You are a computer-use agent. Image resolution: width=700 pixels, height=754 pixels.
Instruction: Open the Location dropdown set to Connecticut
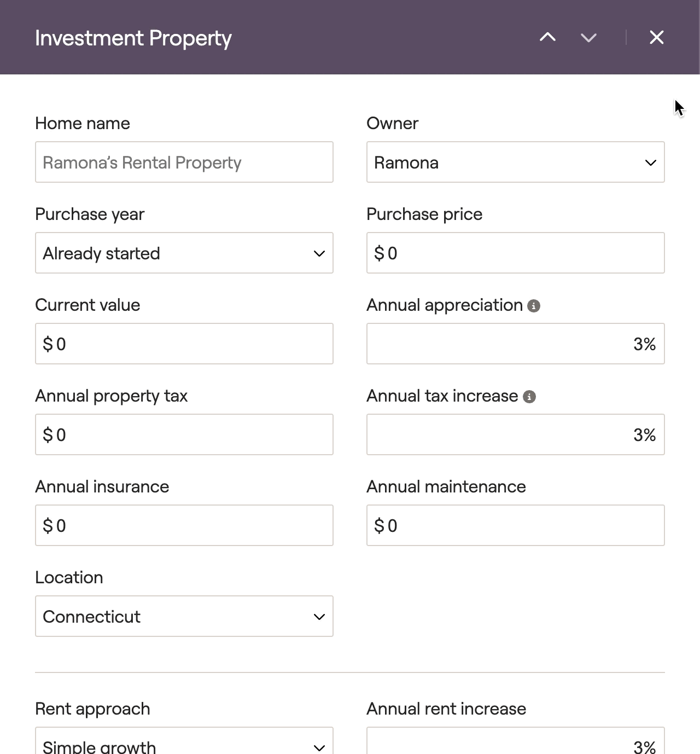pos(184,617)
